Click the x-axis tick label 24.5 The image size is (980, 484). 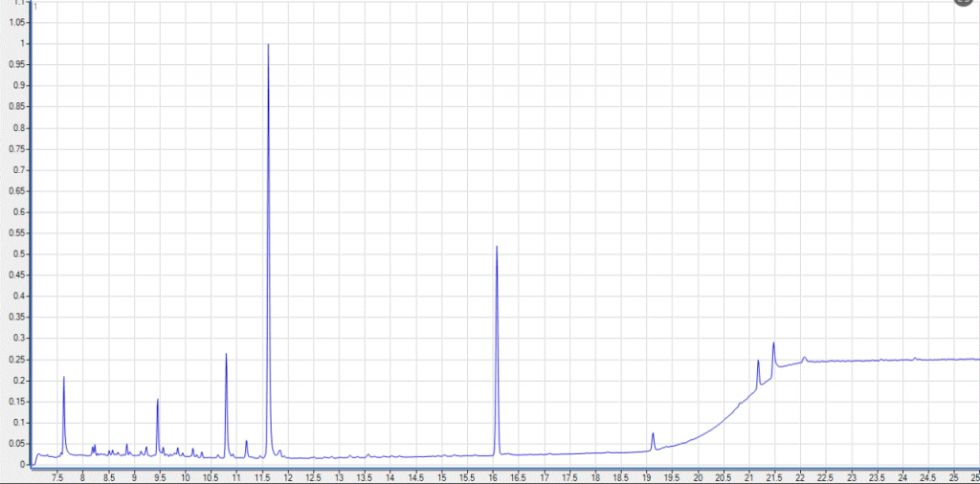(928, 475)
